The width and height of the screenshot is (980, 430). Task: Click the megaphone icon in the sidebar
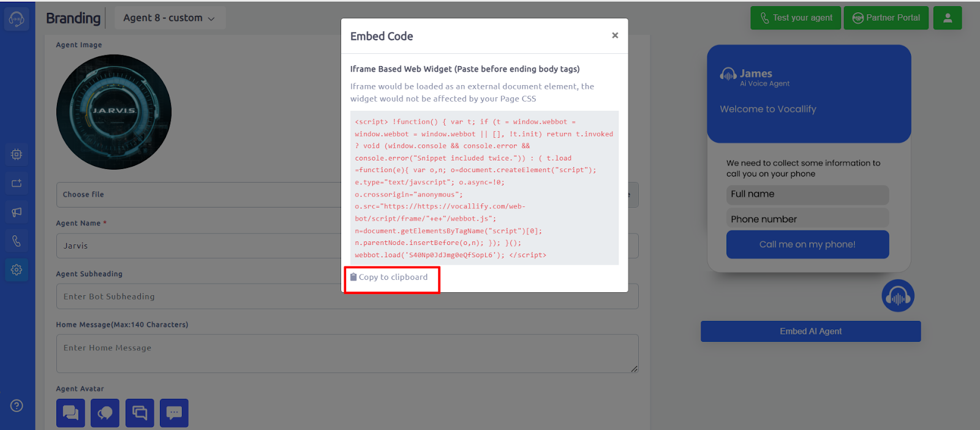(17, 212)
